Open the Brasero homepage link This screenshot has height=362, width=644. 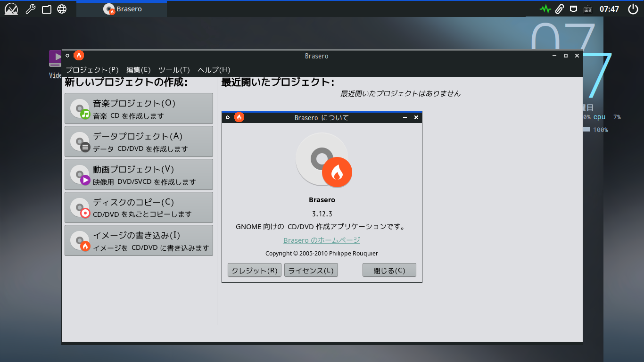tap(322, 240)
